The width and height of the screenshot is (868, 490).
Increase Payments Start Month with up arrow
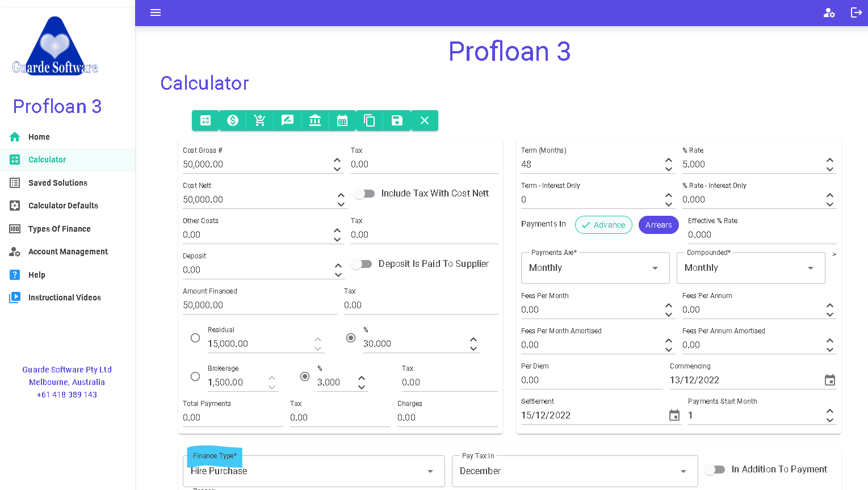tap(830, 411)
